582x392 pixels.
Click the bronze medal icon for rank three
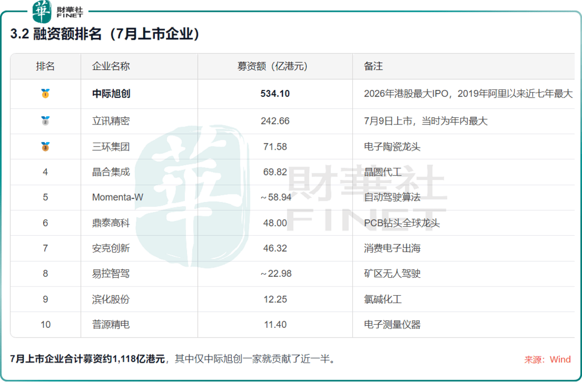(45, 146)
